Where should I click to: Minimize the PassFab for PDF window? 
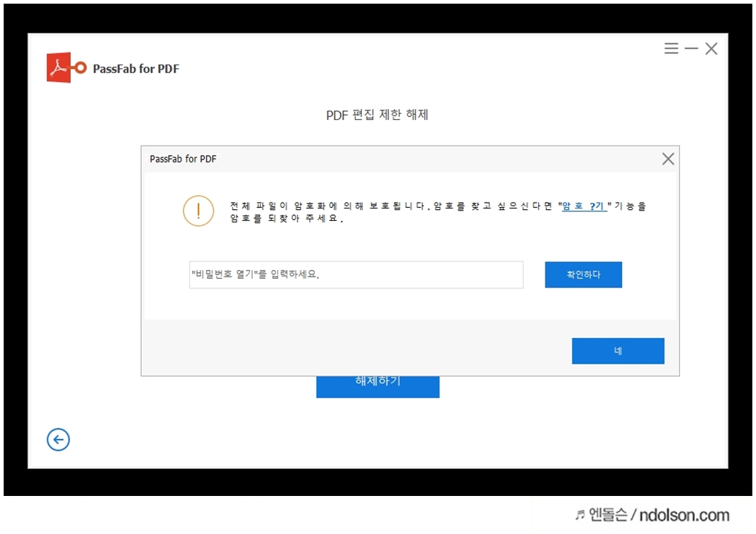[x=692, y=48]
